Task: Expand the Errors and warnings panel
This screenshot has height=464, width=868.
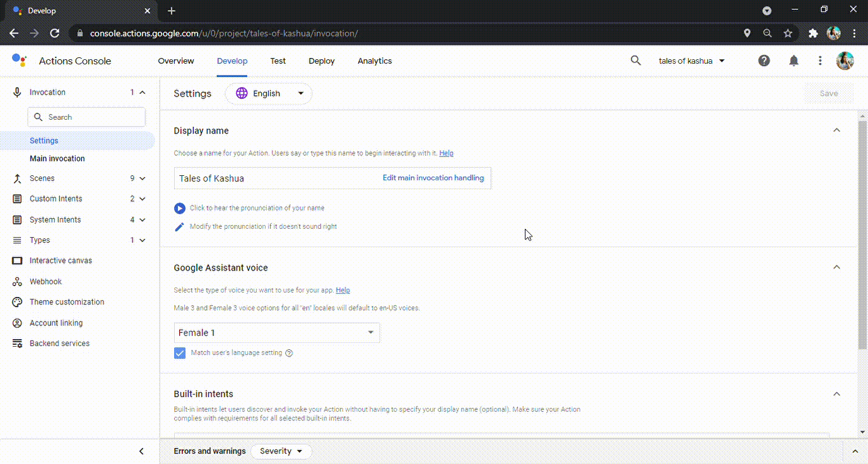Action: tap(855, 451)
